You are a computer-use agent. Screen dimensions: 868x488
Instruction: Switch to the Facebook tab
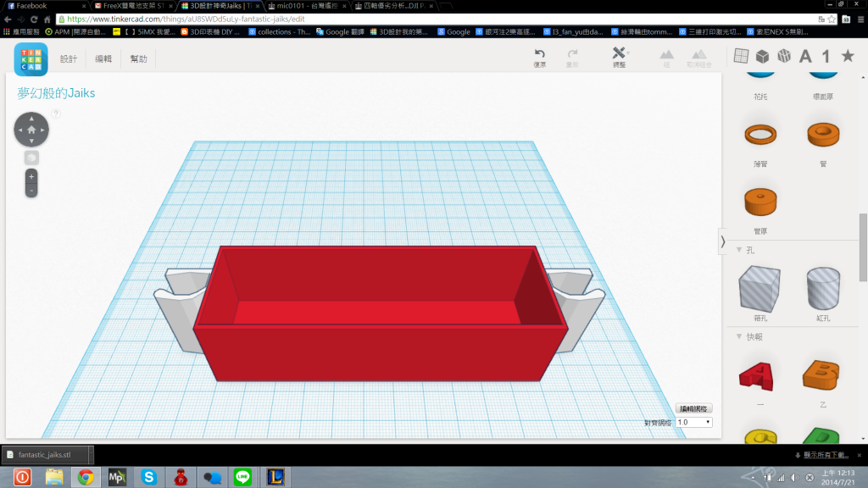(x=46, y=6)
